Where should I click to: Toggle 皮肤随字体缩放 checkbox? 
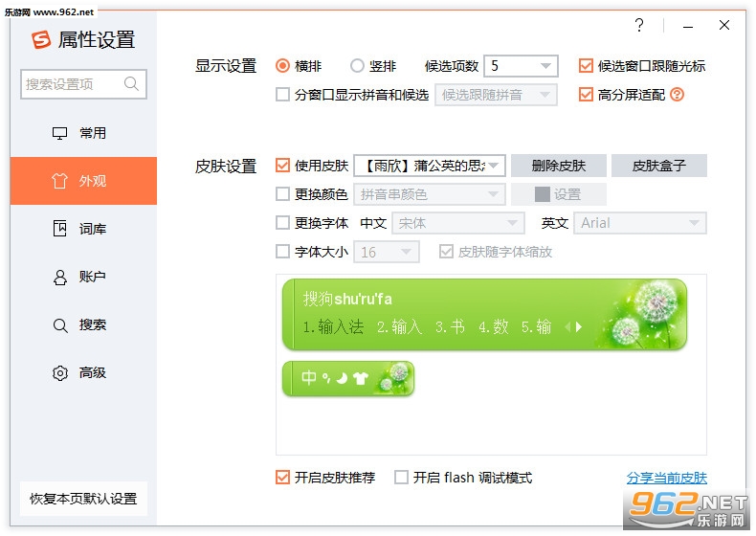point(446,252)
